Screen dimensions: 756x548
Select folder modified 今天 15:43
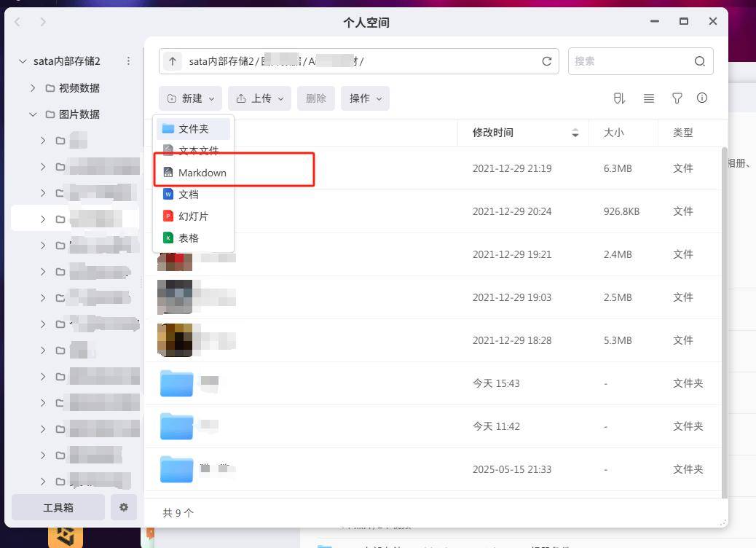(x=176, y=383)
